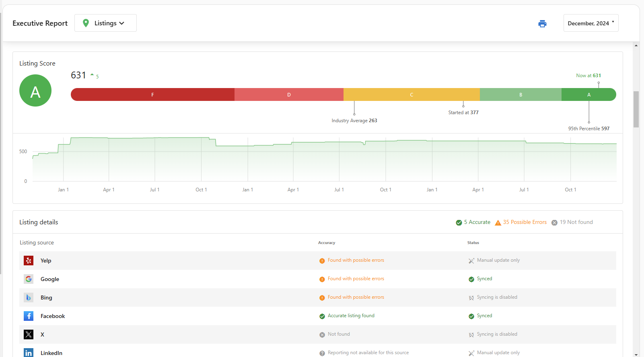Screen dimensions: 644x357
Task: Select the yellow C grade segment
Action: pyautogui.click(x=412, y=94)
